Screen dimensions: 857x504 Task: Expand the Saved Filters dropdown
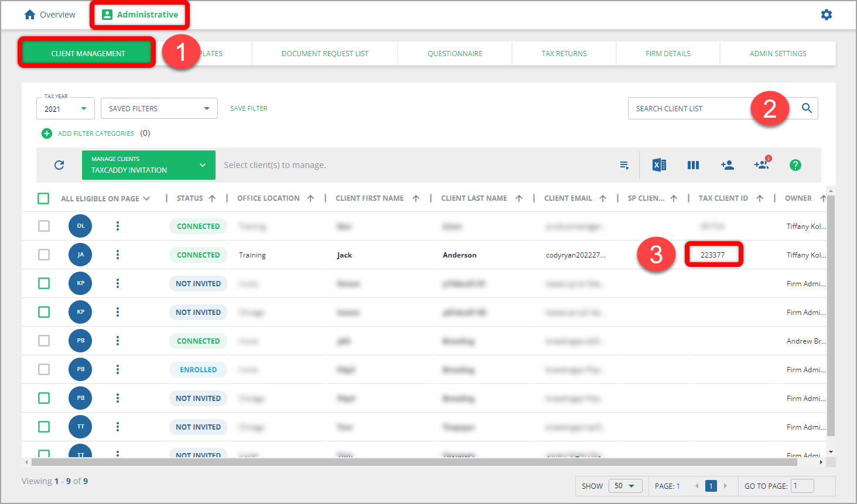tap(159, 109)
